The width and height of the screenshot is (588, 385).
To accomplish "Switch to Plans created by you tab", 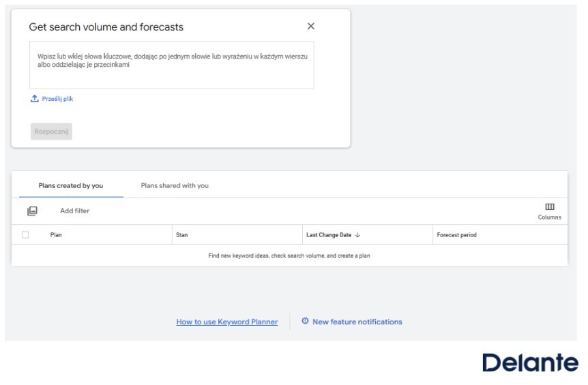I will [71, 186].
